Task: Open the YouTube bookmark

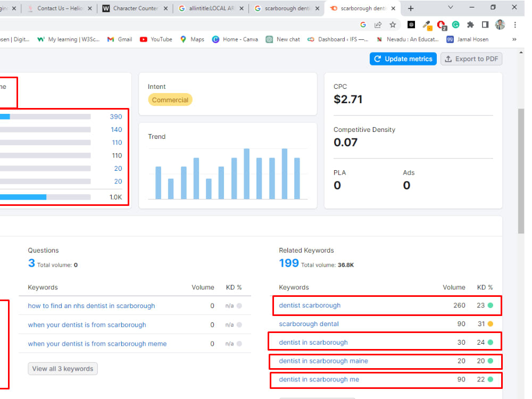Action: 156,39
